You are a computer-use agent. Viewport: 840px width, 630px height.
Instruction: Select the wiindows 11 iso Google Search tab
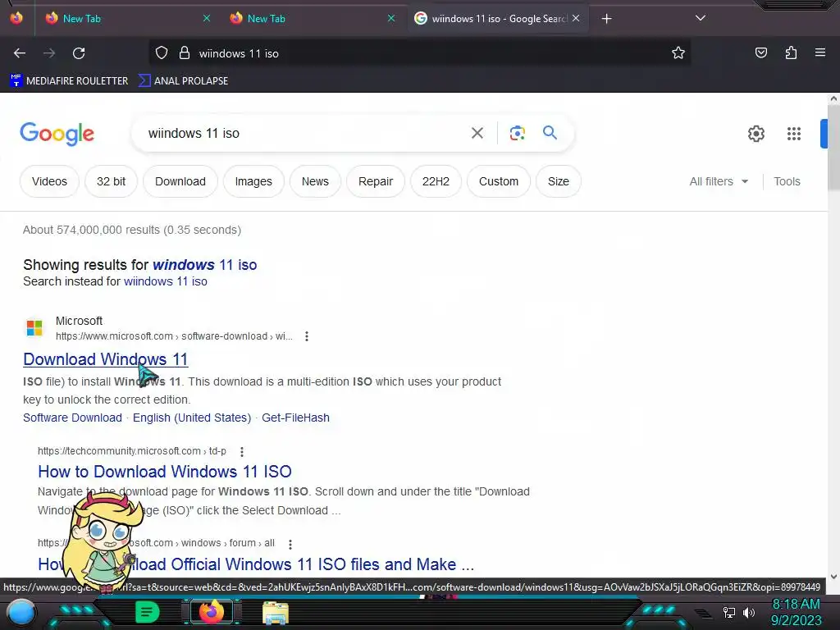(498, 19)
